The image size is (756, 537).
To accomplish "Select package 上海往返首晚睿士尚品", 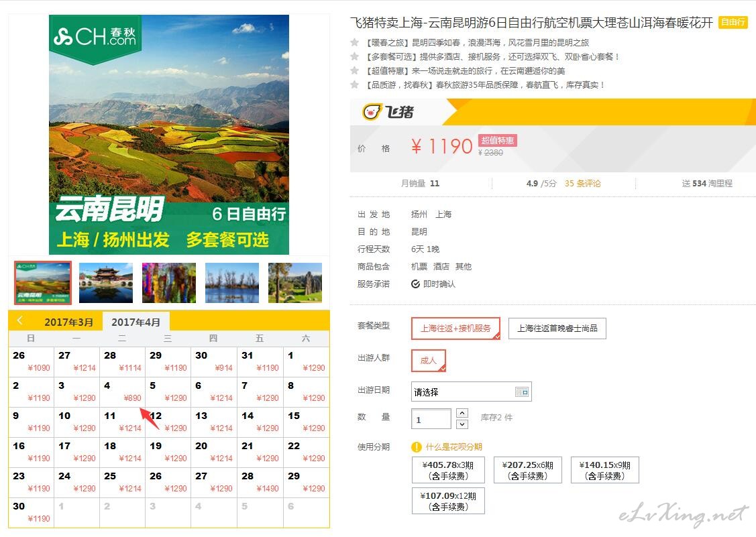I will [557, 329].
